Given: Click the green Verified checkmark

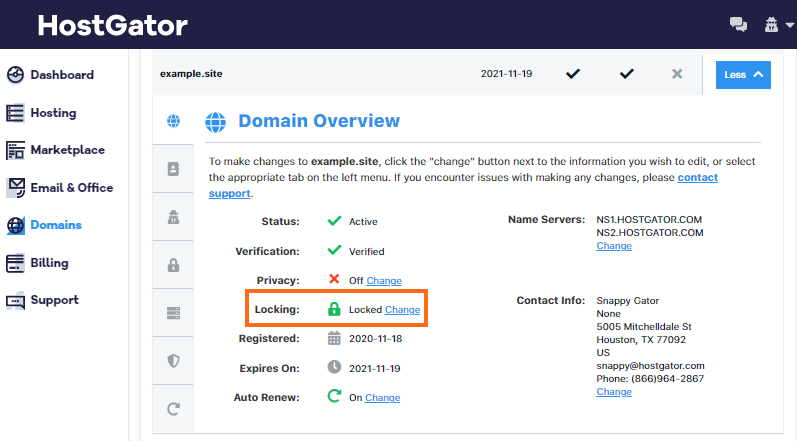Looking at the screenshot, I should click(x=334, y=250).
